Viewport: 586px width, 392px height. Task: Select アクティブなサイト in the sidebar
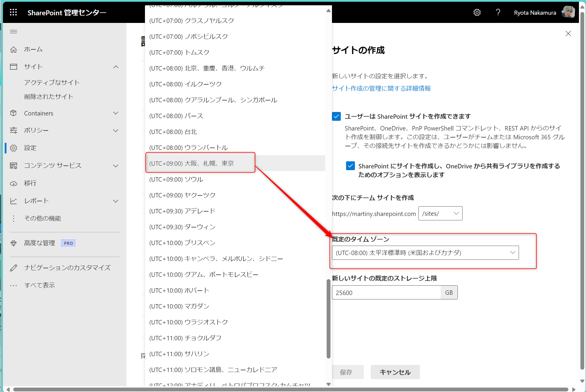51,83
